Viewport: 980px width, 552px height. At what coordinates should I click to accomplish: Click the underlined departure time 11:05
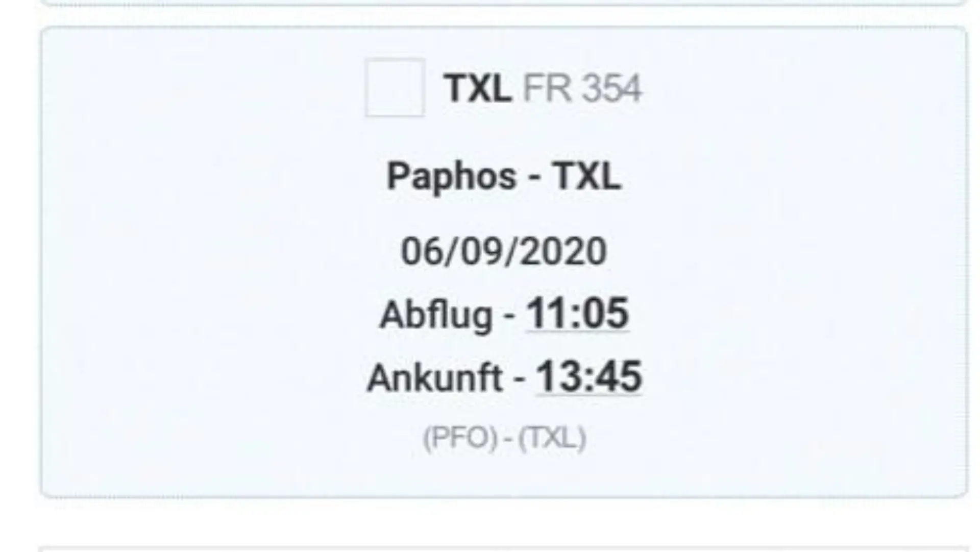[577, 313]
